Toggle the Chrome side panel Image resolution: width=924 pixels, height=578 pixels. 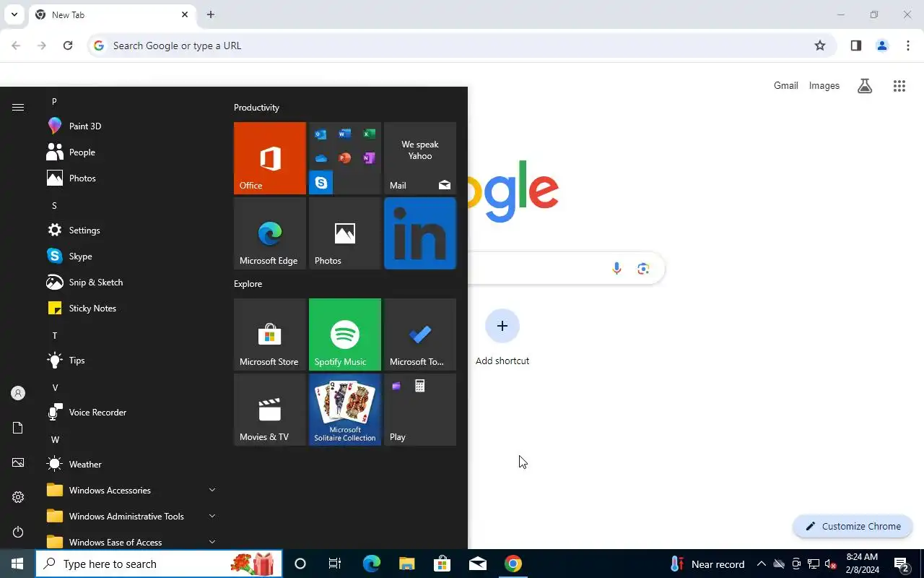click(856, 46)
